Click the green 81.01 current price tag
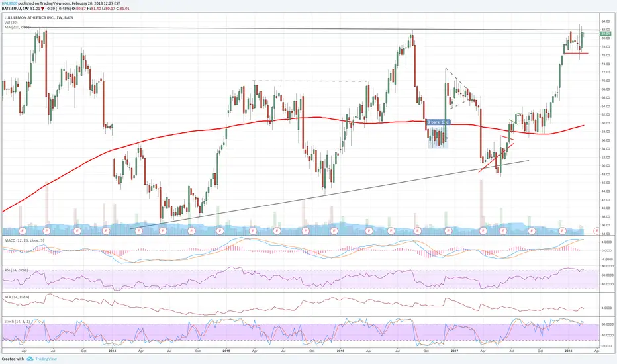This screenshot has width=617, height=364. tap(606, 34)
